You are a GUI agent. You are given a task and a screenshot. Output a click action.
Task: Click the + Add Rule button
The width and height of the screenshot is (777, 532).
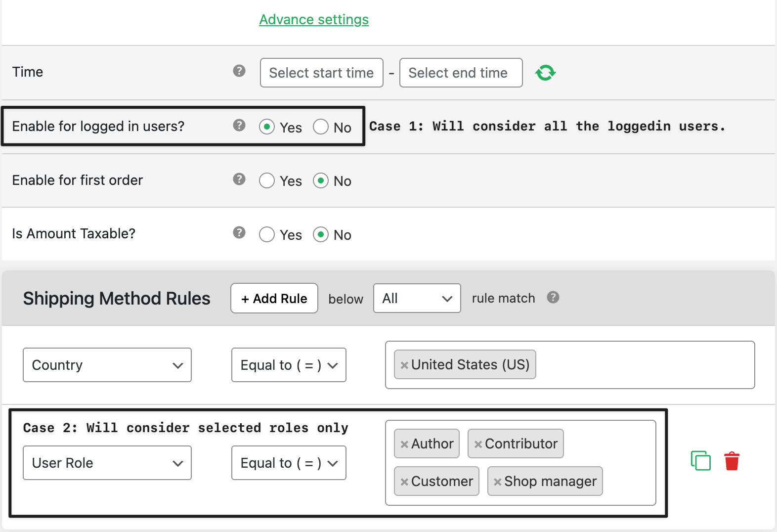coord(274,298)
